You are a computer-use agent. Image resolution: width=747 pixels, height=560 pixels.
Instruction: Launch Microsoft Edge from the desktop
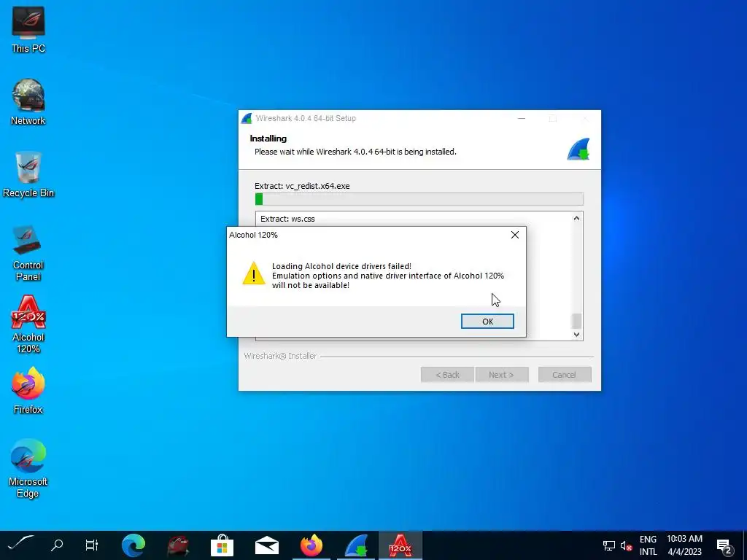[x=28, y=468]
